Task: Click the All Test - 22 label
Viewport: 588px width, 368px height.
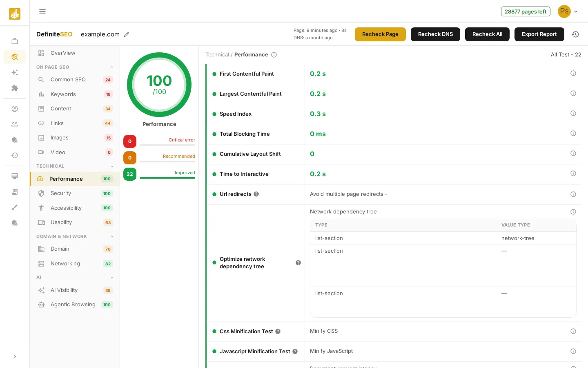Action: 566,55
